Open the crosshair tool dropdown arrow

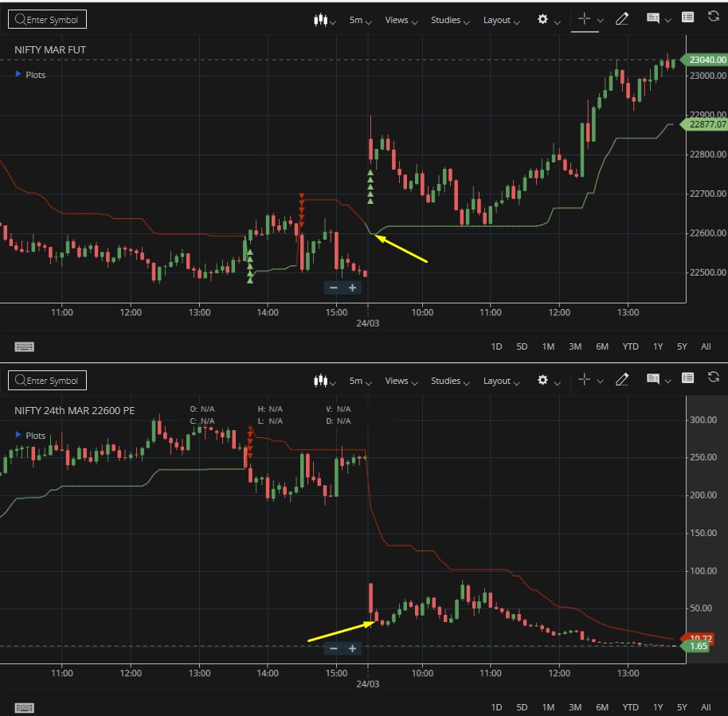pos(600,20)
